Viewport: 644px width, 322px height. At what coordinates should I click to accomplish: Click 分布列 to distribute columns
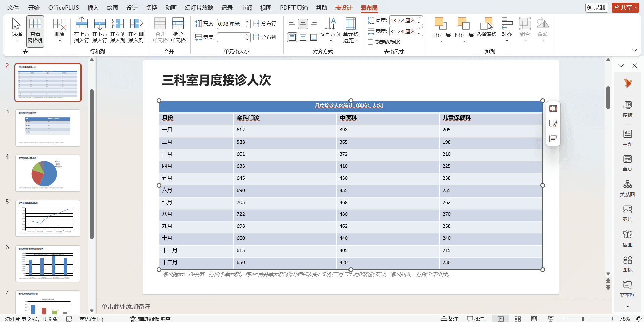265,37
